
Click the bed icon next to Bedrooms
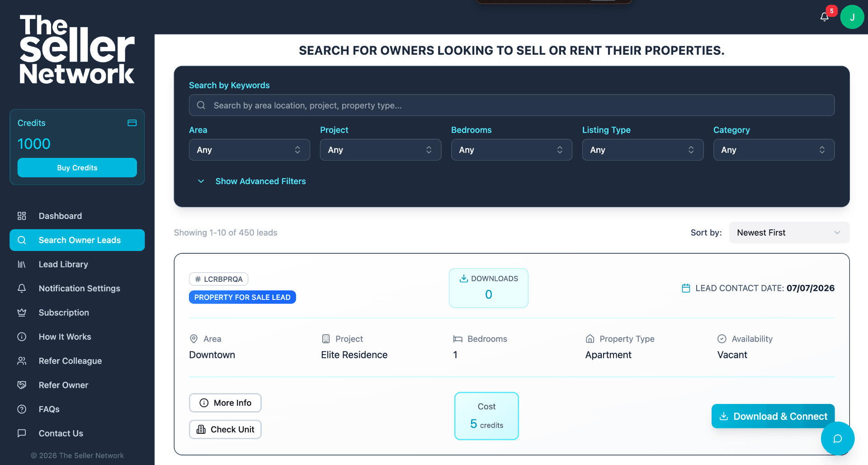point(458,339)
